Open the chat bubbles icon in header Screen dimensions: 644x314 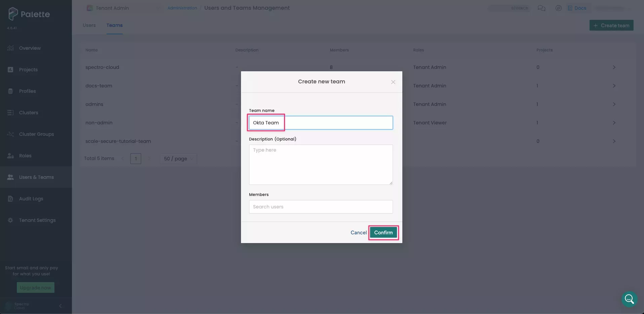(541, 8)
